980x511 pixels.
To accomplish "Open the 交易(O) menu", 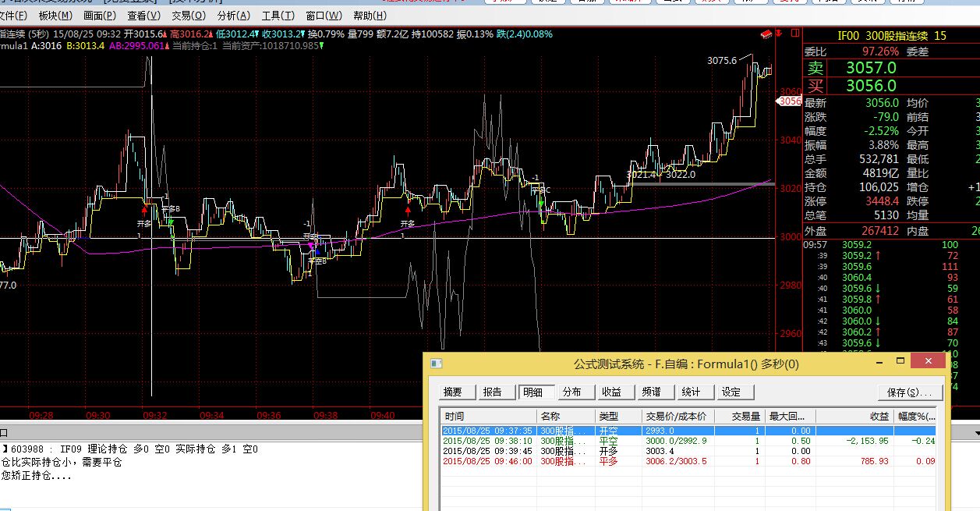I will pos(189,16).
